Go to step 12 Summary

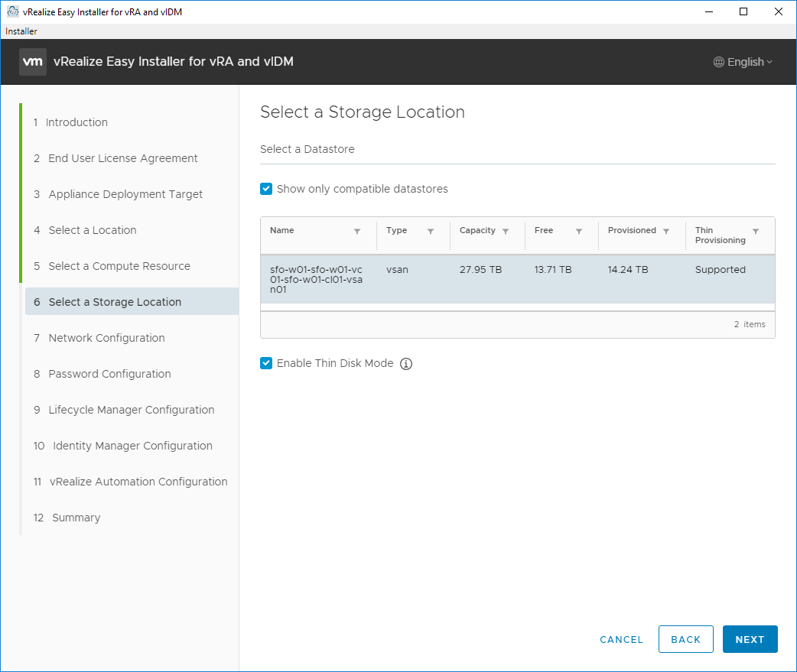[x=67, y=518]
